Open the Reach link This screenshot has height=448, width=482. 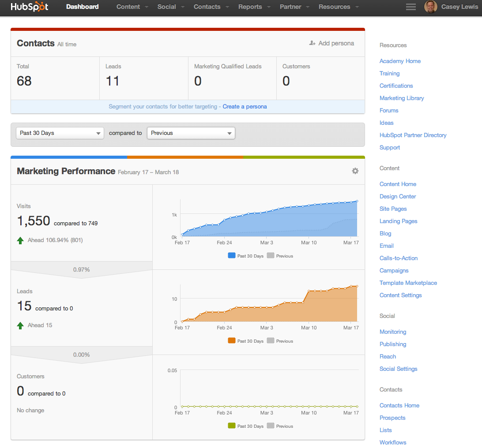(388, 356)
